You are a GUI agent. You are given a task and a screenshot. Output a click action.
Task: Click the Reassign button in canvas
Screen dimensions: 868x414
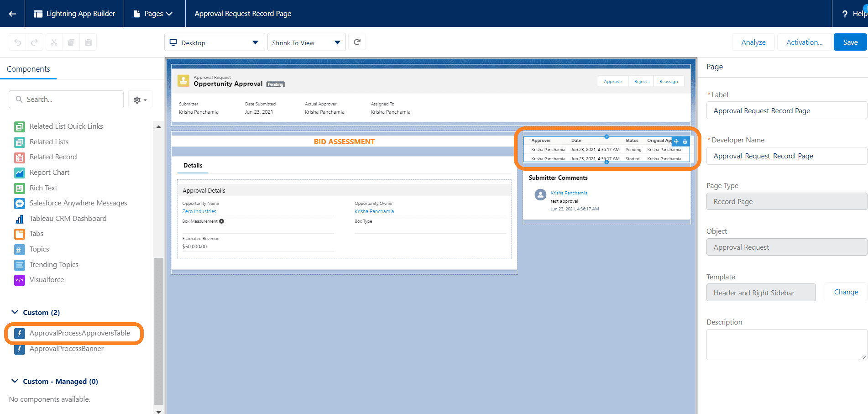tap(669, 81)
